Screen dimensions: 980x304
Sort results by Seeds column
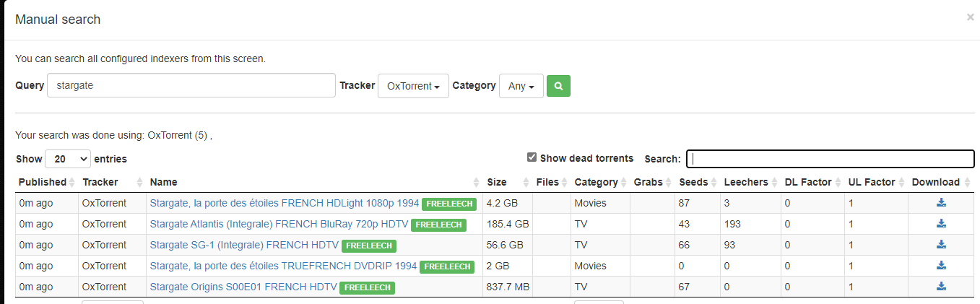[693, 182]
